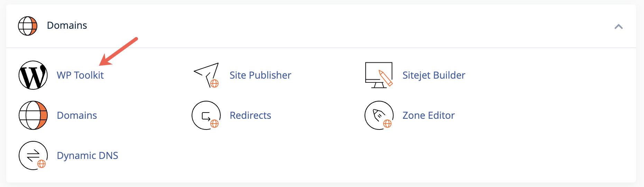The width and height of the screenshot is (644, 187).
Task: Click the Domains globe icon in the list
Action: click(x=33, y=115)
